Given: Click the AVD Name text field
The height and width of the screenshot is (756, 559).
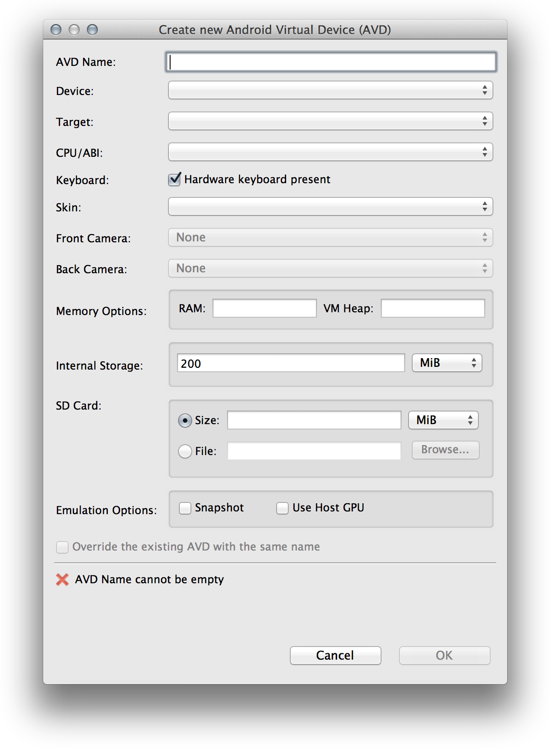Looking at the screenshot, I should pyautogui.click(x=331, y=62).
